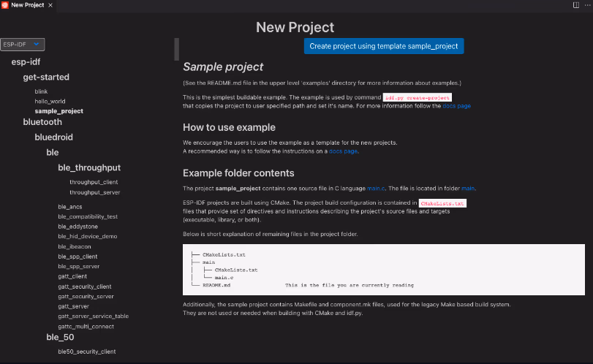Select the get-started category
This screenshot has height=364, width=593.
coord(46,77)
